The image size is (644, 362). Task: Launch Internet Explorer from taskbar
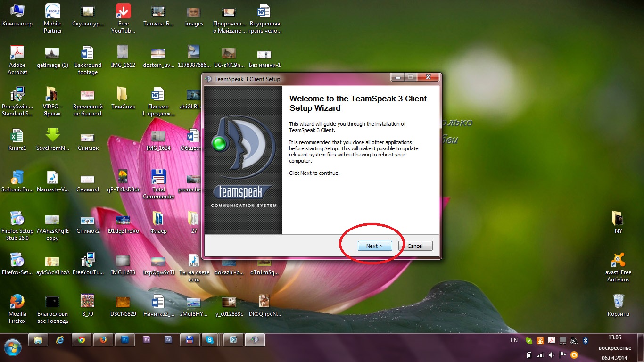60,340
